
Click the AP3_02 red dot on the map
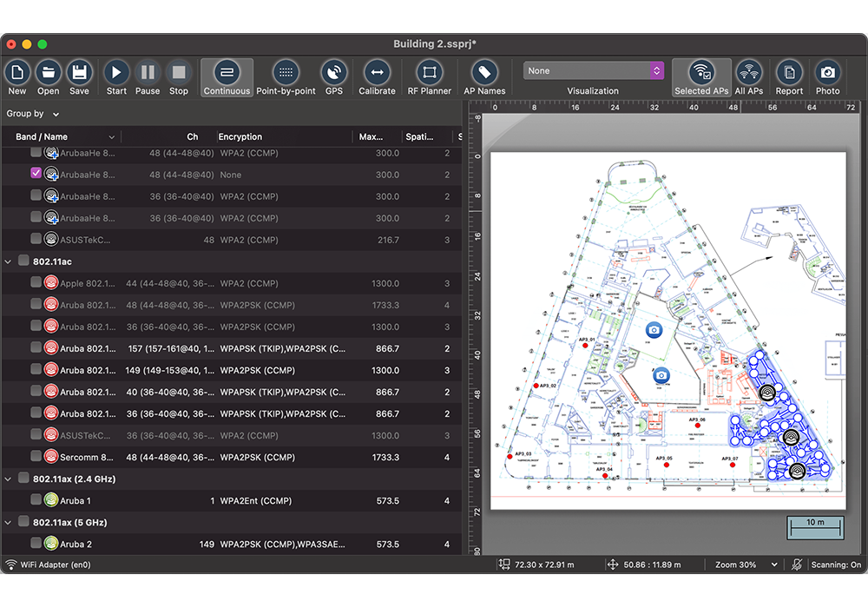pyautogui.click(x=536, y=386)
